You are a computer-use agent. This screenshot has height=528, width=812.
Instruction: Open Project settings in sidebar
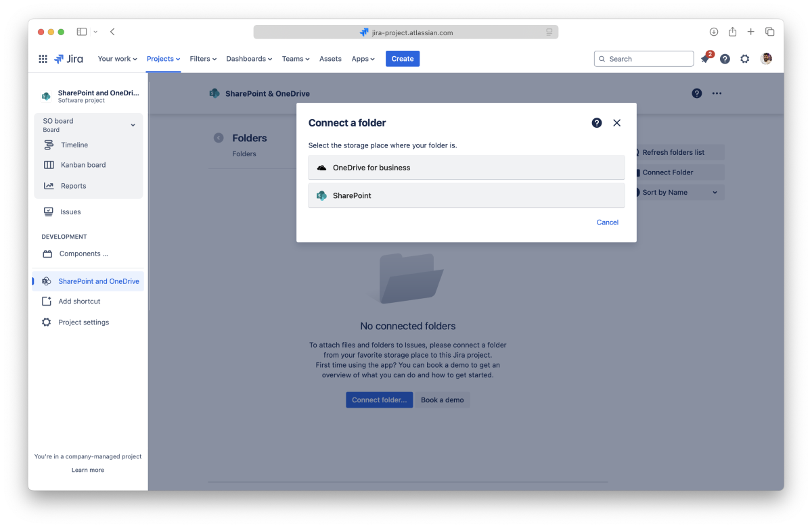point(83,322)
